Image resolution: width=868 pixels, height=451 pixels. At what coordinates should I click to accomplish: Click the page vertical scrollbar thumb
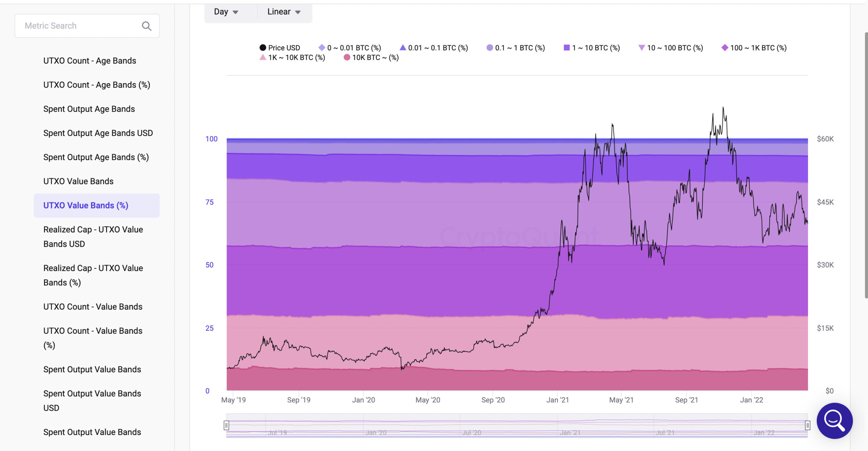pyautogui.click(x=866, y=165)
